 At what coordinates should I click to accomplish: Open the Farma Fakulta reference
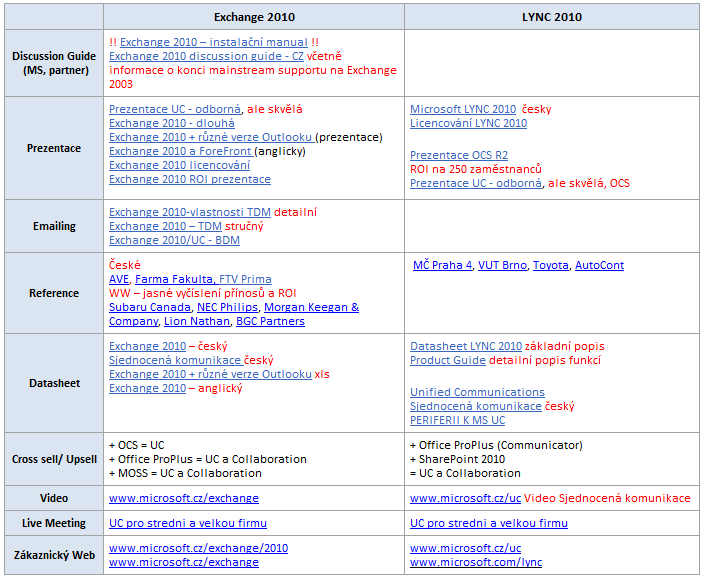[x=174, y=279]
